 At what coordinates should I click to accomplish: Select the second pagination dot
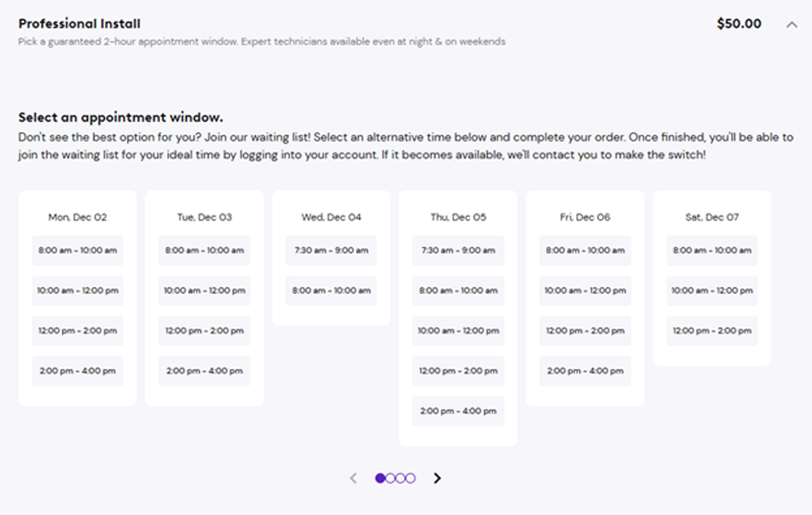click(390, 478)
